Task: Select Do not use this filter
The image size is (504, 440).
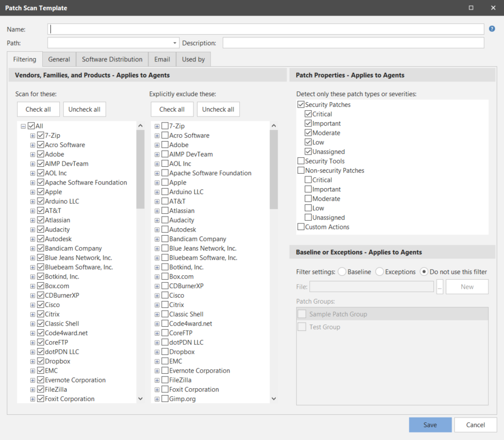Action: click(x=424, y=272)
